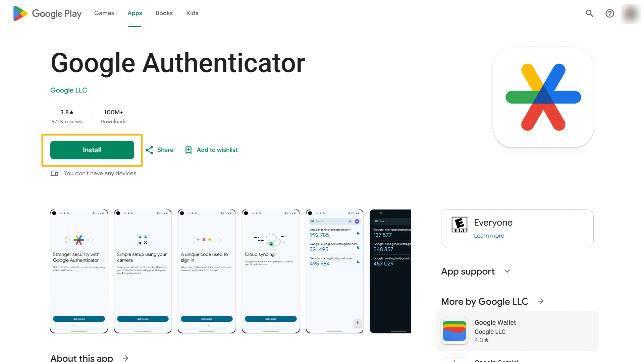Open the Games tab

pos(104,13)
